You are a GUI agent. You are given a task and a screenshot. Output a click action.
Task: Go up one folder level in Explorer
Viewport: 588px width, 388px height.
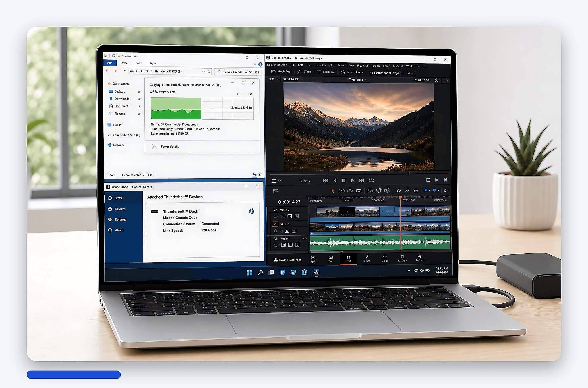click(125, 71)
